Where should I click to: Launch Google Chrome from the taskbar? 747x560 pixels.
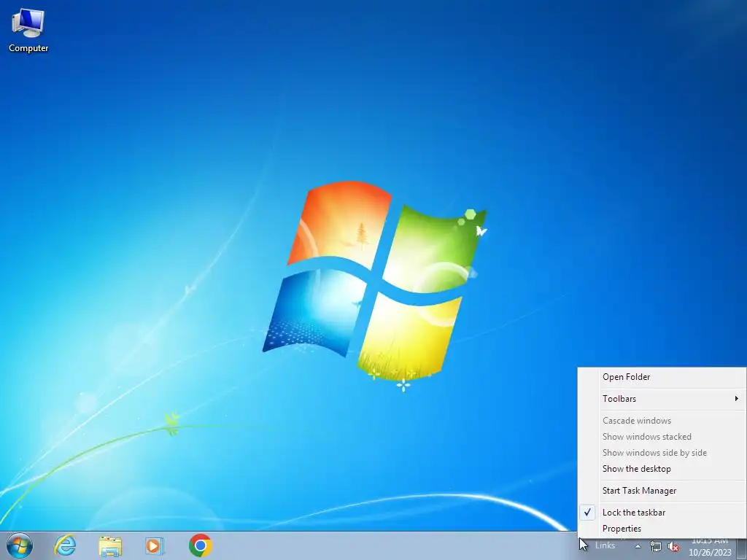coord(200,545)
